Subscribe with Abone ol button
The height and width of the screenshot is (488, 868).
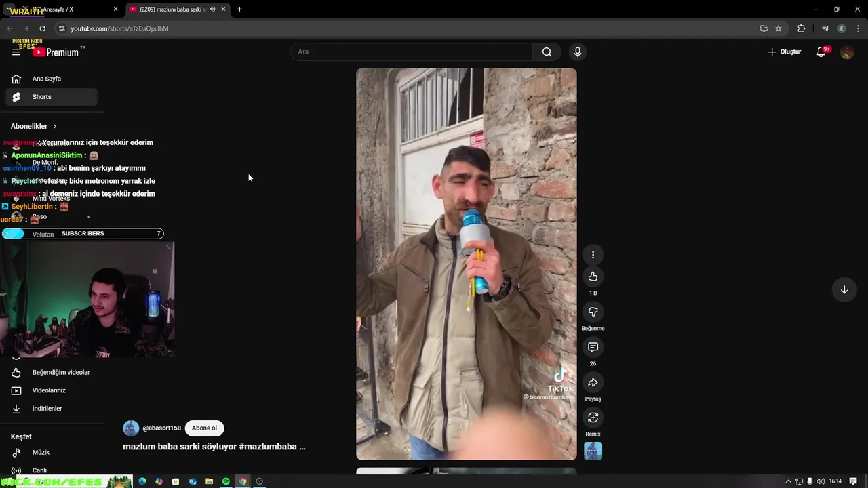click(x=204, y=428)
